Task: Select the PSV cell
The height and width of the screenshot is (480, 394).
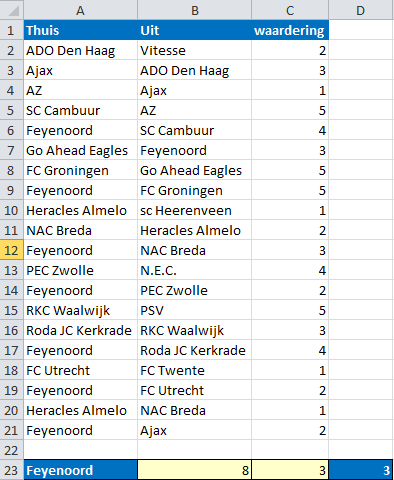Action: tap(194, 310)
